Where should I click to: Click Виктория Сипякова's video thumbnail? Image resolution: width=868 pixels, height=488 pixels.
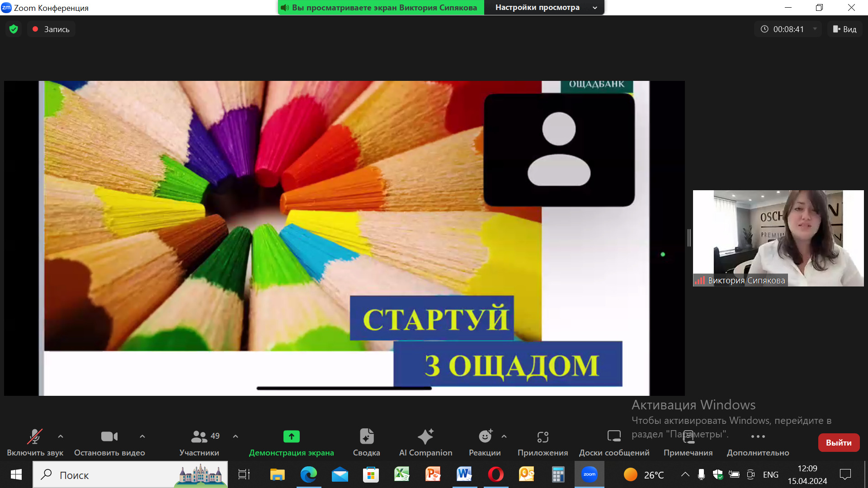(778, 238)
